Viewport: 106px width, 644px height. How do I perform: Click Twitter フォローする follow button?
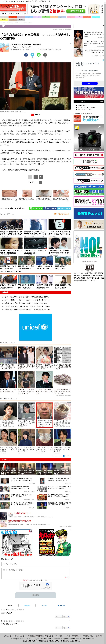[64, 208]
